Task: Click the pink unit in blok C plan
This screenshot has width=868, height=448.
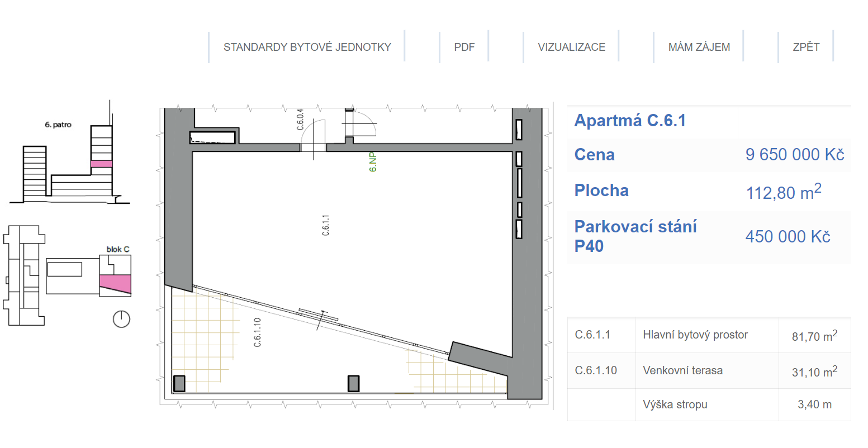Action: pyautogui.click(x=115, y=283)
